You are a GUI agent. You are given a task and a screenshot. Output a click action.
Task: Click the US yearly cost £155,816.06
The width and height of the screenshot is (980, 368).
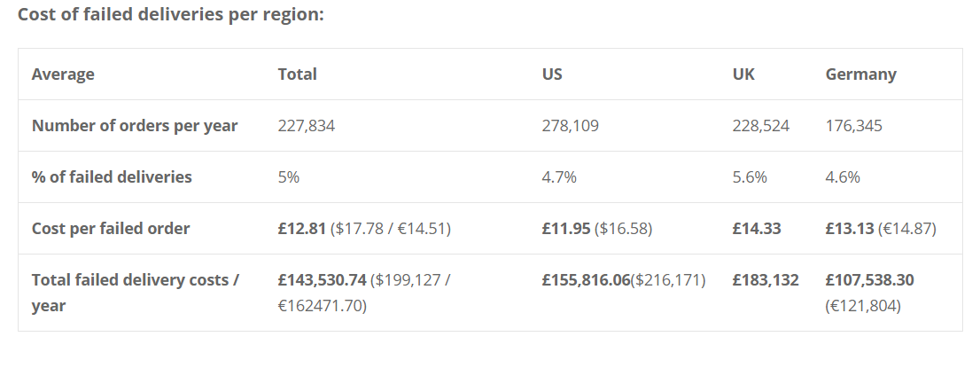tap(585, 280)
